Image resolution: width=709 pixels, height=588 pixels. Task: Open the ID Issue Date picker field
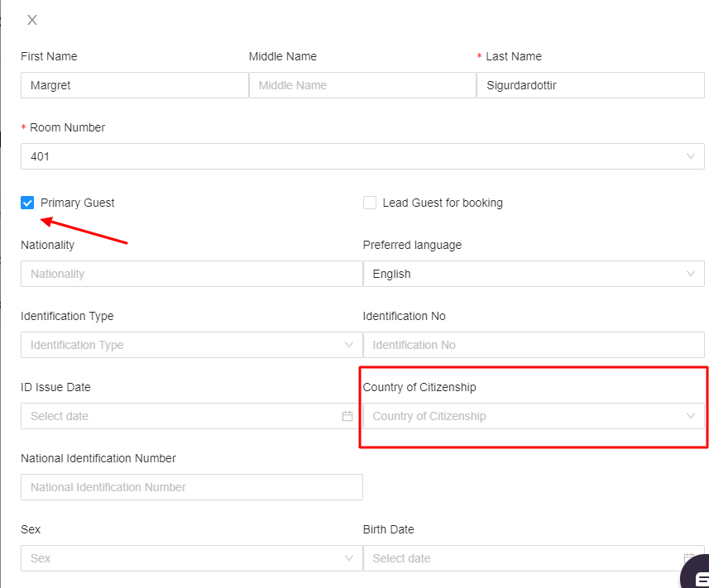tap(192, 416)
